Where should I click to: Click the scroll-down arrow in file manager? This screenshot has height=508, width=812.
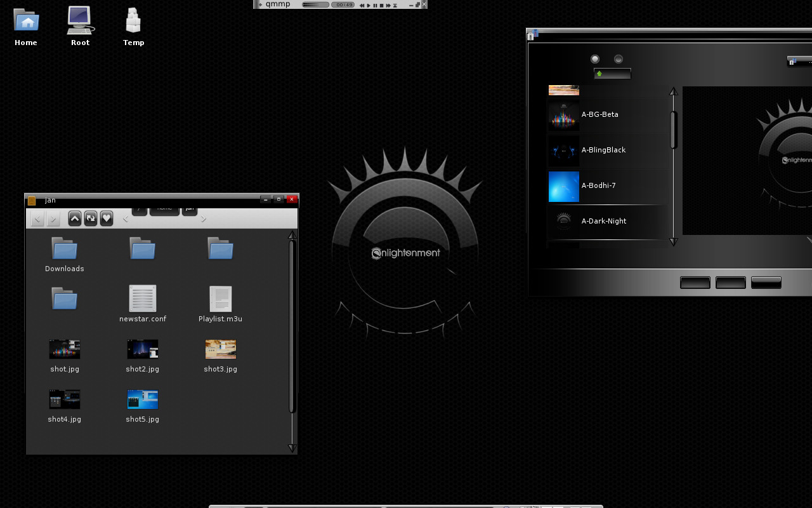[292, 448]
